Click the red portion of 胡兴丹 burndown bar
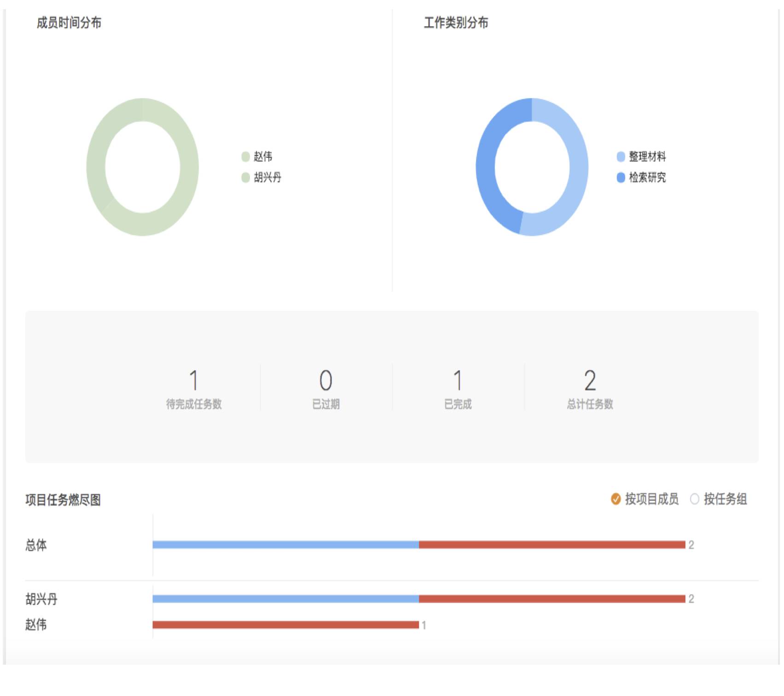The image size is (784, 696). click(552, 599)
